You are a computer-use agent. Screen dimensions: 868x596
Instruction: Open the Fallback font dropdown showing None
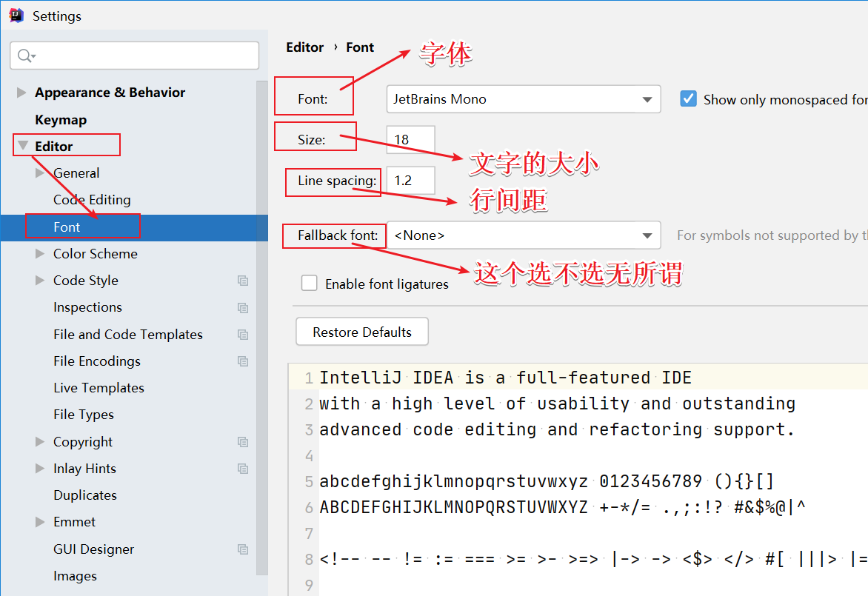click(x=523, y=235)
